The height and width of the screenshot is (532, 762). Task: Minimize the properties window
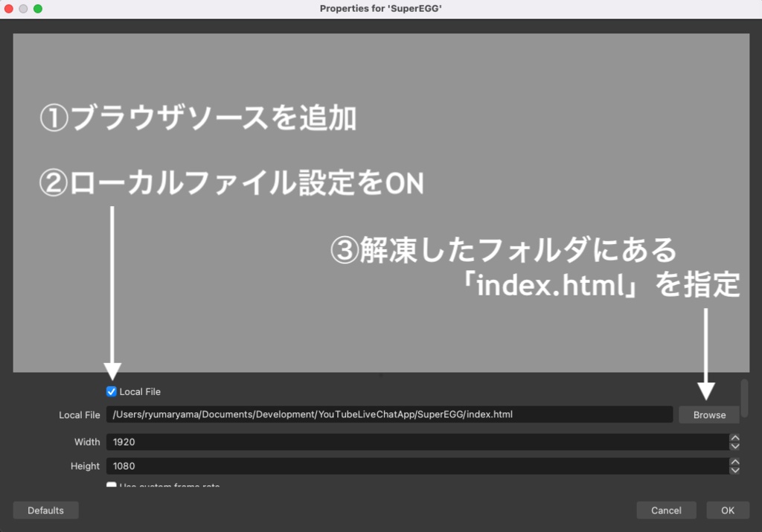pos(23,8)
